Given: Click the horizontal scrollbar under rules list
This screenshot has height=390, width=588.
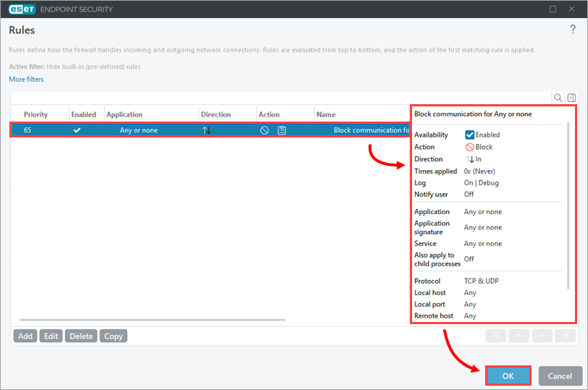Looking at the screenshot, I should point(152,319).
